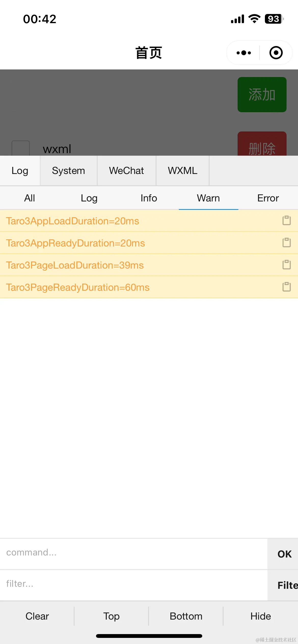Focus the command input field
The image size is (298, 644).
click(134, 554)
